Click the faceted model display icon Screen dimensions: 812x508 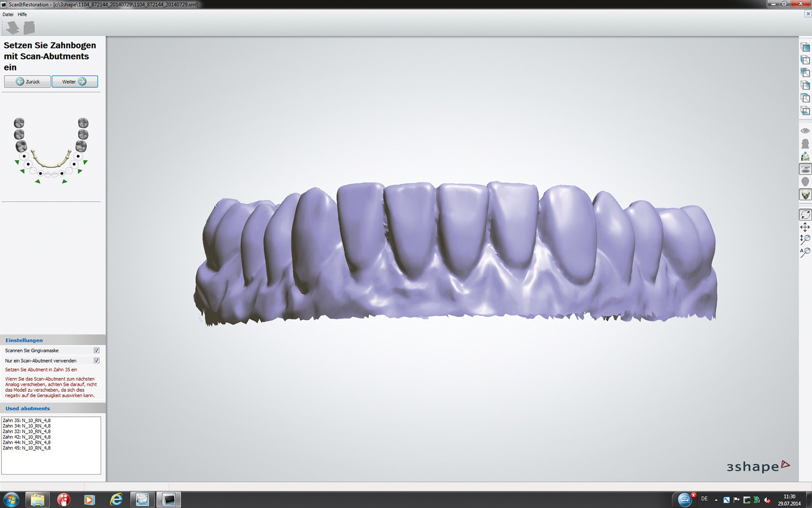tap(805, 194)
